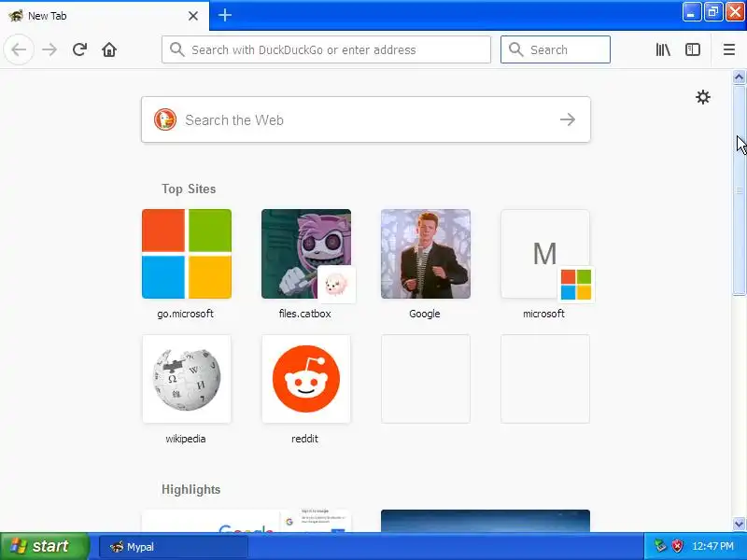Go forward with the forward arrow button
Image resolution: width=747 pixels, height=560 pixels.
[49, 49]
